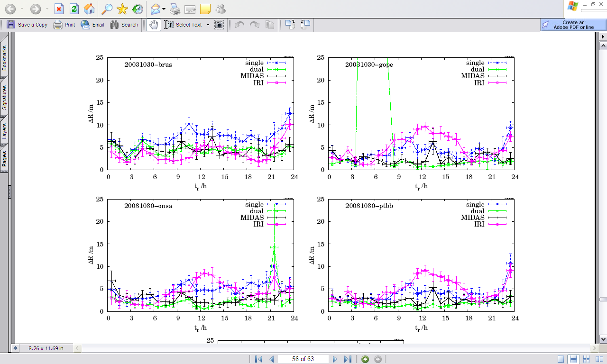
Task: Open Favorites star icon
Action: point(122,9)
